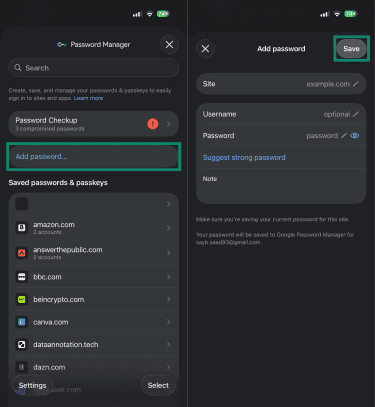Tap Select button at bottom

158,385
